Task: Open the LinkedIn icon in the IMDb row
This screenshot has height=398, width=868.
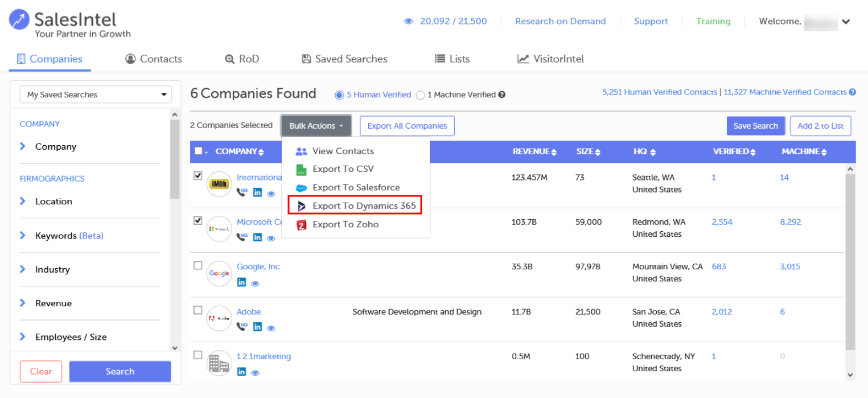Action: [257, 192]
